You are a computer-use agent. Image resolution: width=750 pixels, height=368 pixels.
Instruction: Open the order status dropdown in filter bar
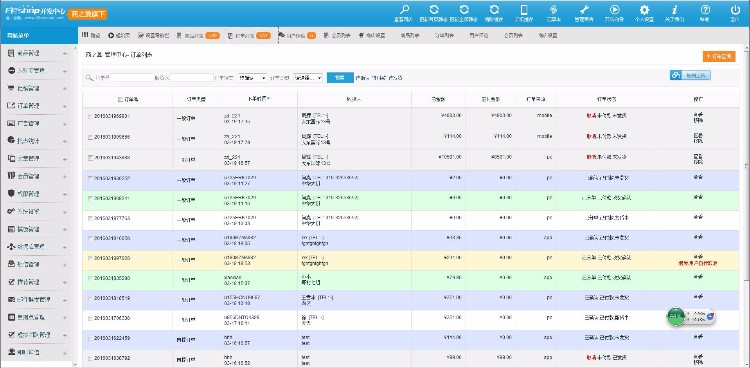pos(253,78)
